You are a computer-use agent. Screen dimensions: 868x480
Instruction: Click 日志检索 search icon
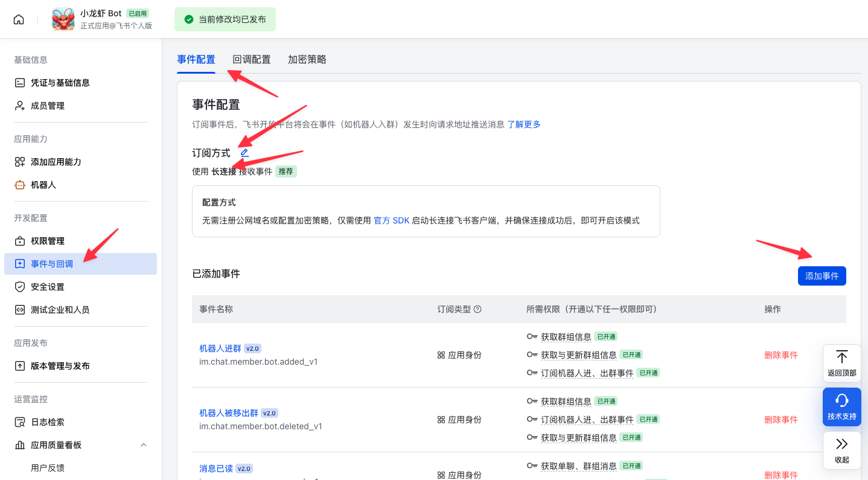point(20,422)
